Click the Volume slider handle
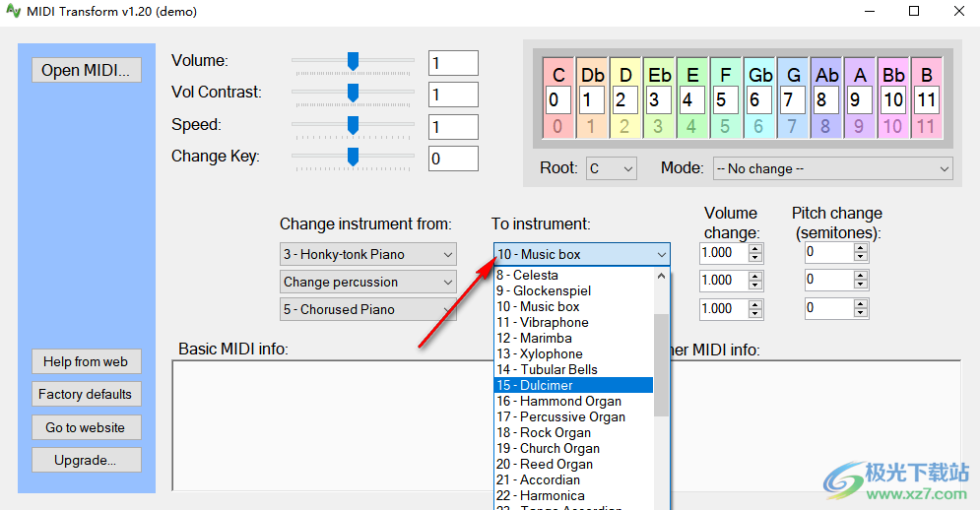 click(353, 61)
